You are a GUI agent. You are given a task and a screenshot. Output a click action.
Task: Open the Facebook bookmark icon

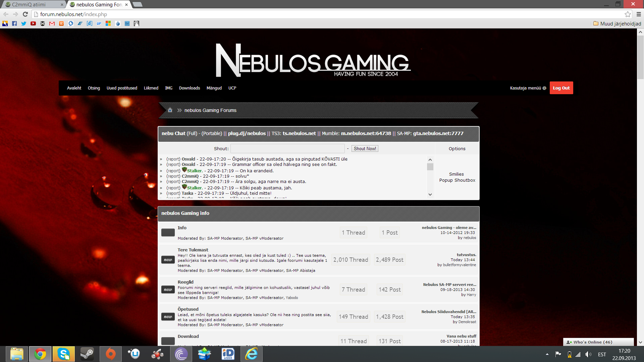click(14, 23)
